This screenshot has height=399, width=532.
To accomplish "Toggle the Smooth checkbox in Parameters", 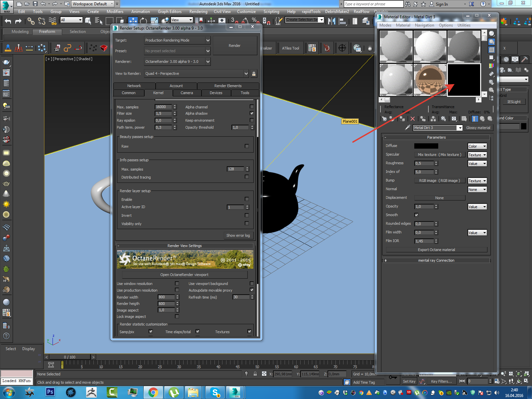I will pyautogui.click(x=416, y=215).
